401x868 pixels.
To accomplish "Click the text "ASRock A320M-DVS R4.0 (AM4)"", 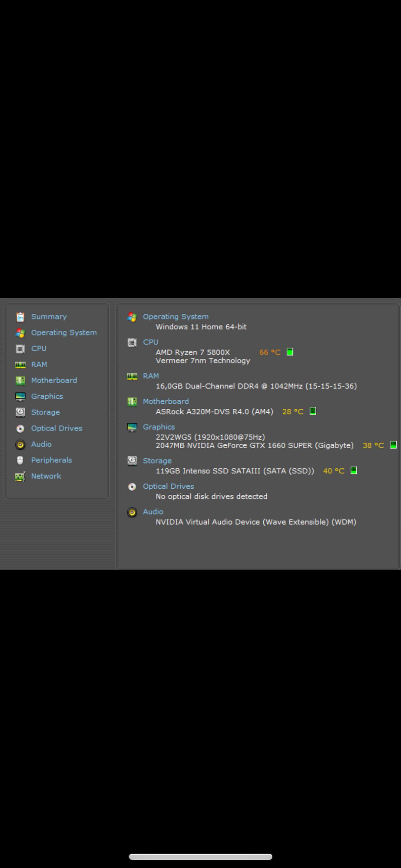I will [215, 411].
